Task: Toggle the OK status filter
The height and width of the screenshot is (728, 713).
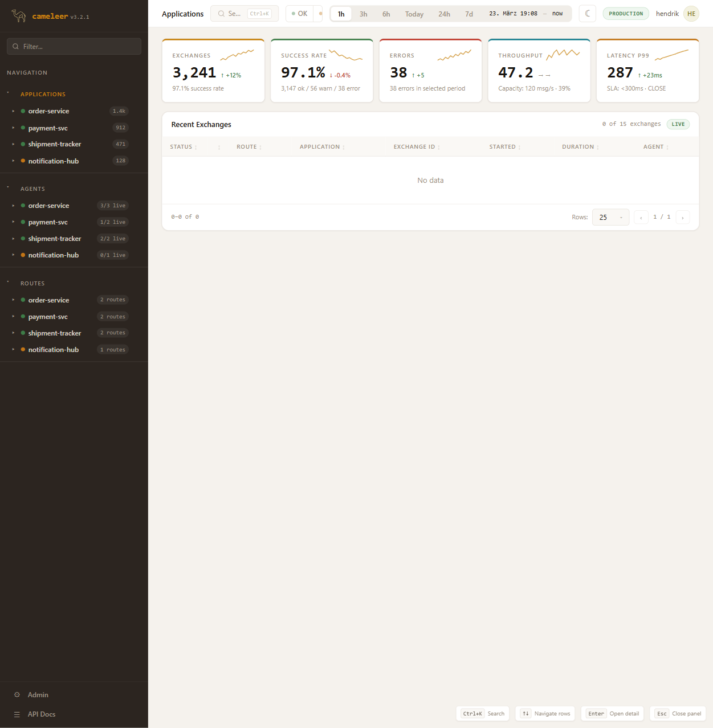Action: (x=300, y=14)
